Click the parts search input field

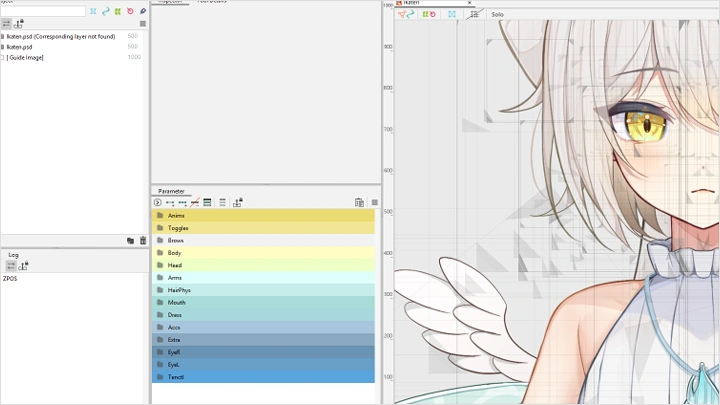pyautogui.click(x=43, y=11)
